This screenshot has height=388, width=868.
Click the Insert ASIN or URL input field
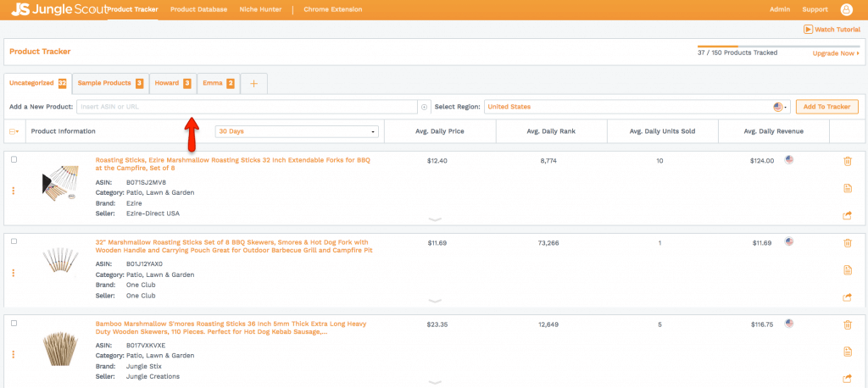click(x=247, y=107)
